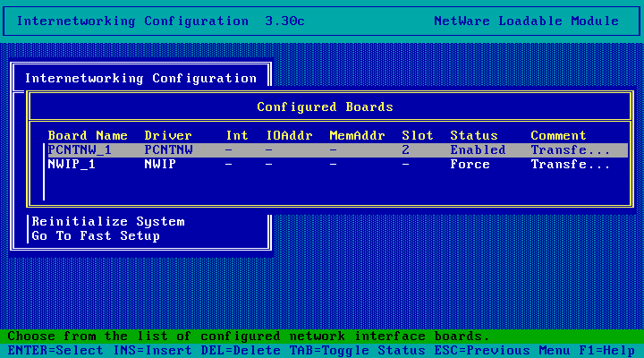
Task: Click the Slot column header
Action: click(x=418, y=136)
